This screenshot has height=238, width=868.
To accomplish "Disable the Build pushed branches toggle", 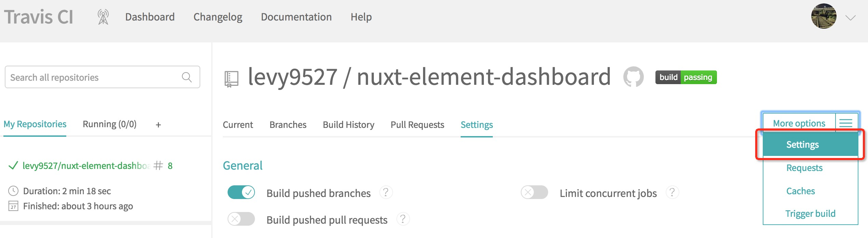I will [241, 193].
